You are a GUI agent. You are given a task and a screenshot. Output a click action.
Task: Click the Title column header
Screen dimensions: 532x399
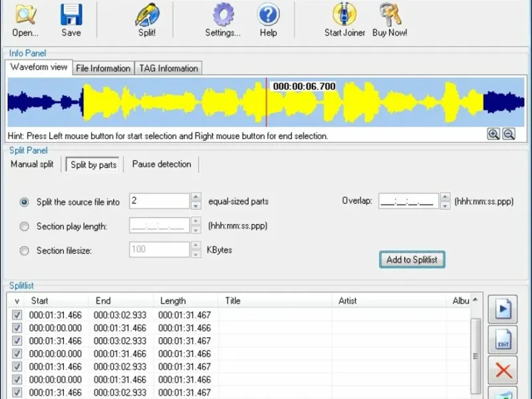tap(275, 301)
